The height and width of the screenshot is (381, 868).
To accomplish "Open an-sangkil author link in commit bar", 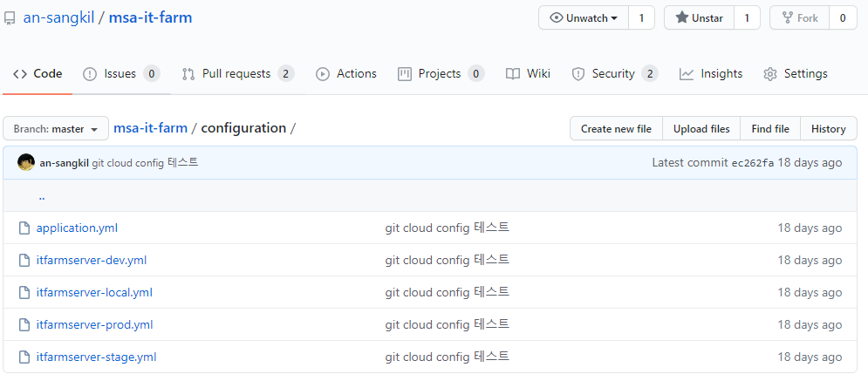I will 65,162.
